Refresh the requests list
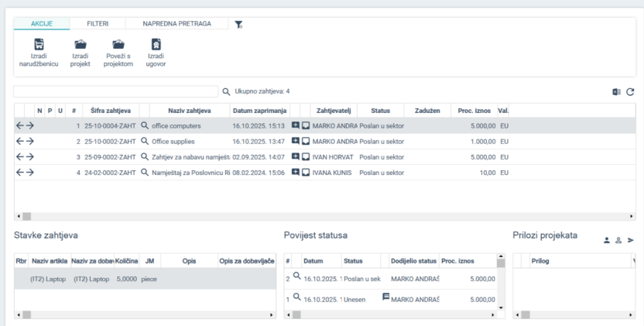Viewport: 644px width, 326px height. coord(630,92)
